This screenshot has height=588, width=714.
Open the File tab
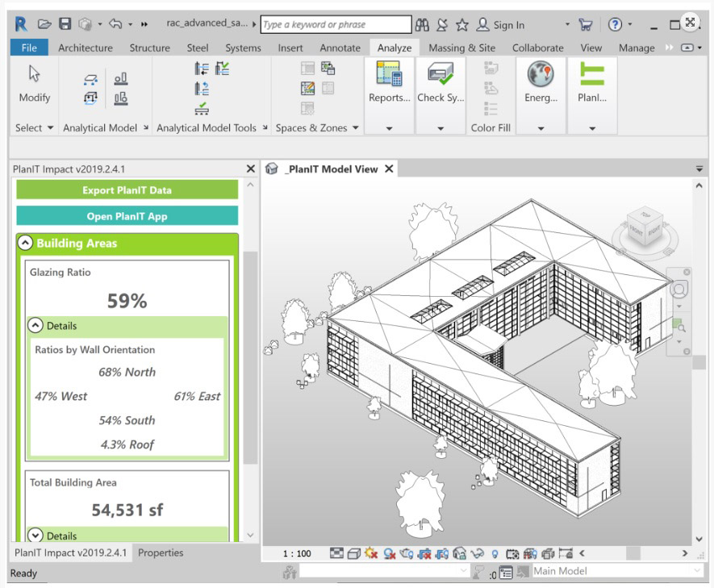[x=29, y=48]
